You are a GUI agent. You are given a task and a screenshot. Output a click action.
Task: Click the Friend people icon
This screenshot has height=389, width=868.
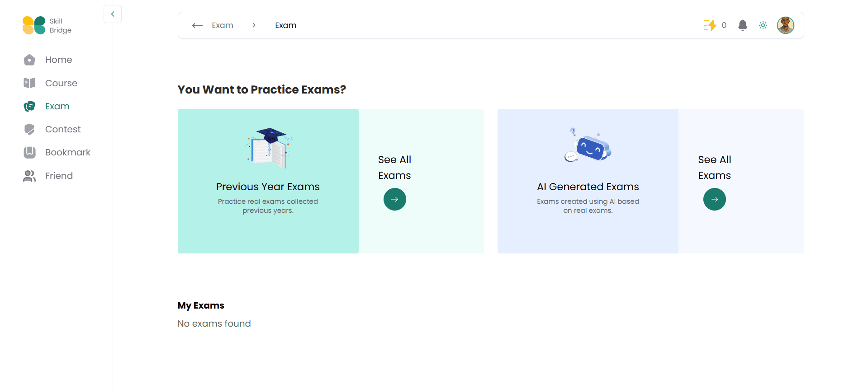pyautogui.click(x=29, y=176)
